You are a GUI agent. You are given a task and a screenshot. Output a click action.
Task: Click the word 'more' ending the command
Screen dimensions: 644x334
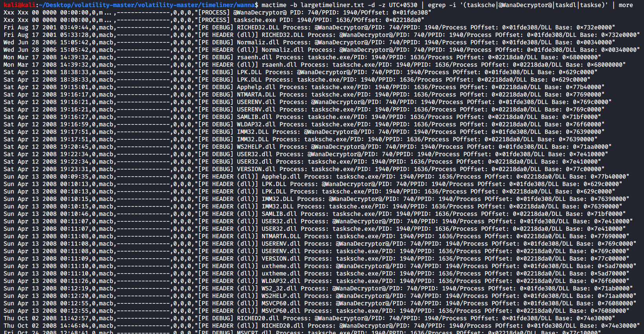tap(626, 5)
